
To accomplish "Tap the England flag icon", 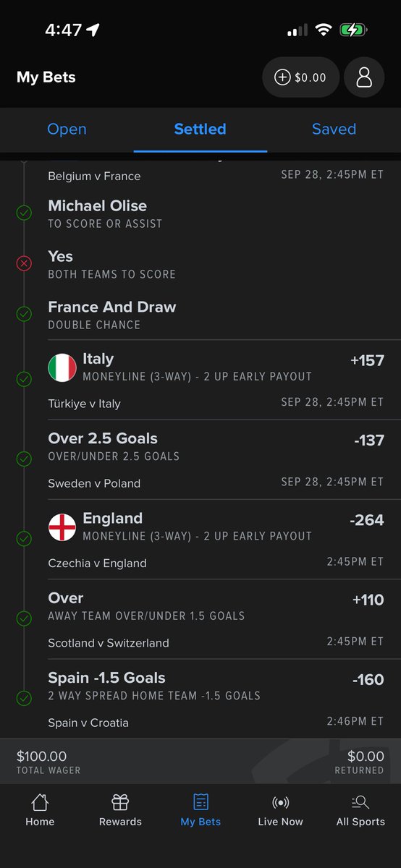I will [62, 527].
